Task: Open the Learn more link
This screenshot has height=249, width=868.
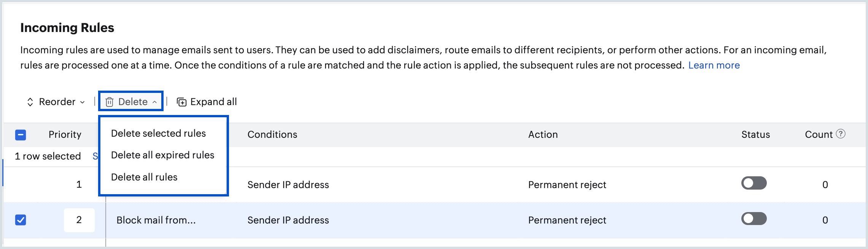Action: tap(714, 65)
